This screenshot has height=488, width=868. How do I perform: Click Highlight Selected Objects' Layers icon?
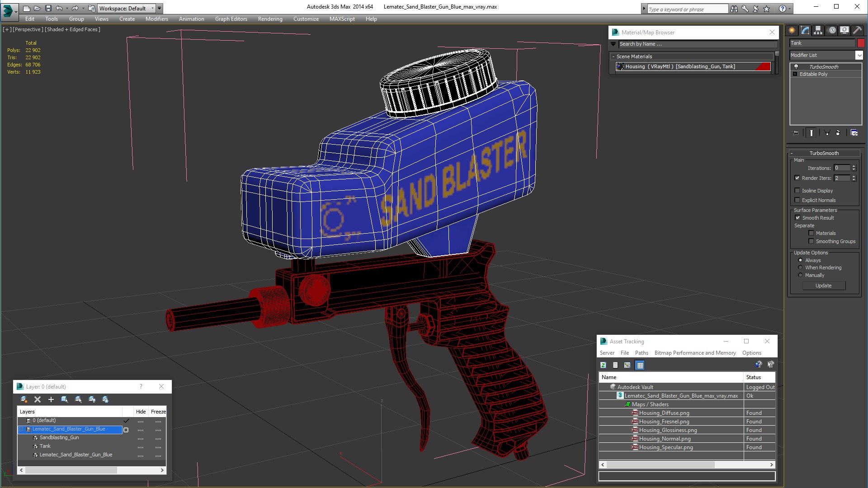(x=78, y=399)
